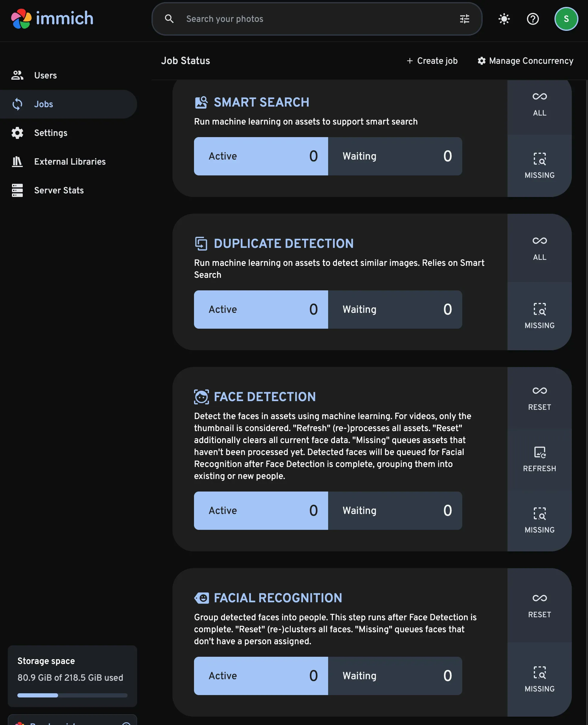Screen dimensions: 588x725
Task: Open External Libraries page
Action: (x=70, y=162)
